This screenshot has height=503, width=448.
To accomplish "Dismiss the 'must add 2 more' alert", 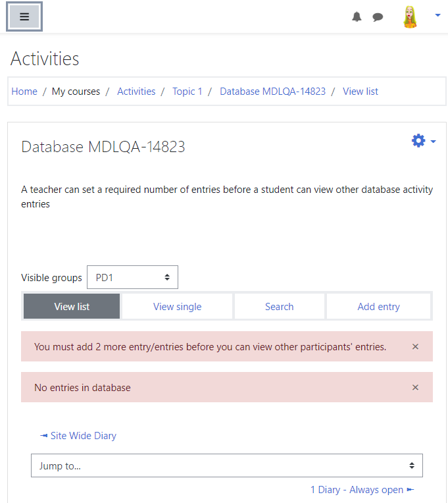I will point(415,346).
